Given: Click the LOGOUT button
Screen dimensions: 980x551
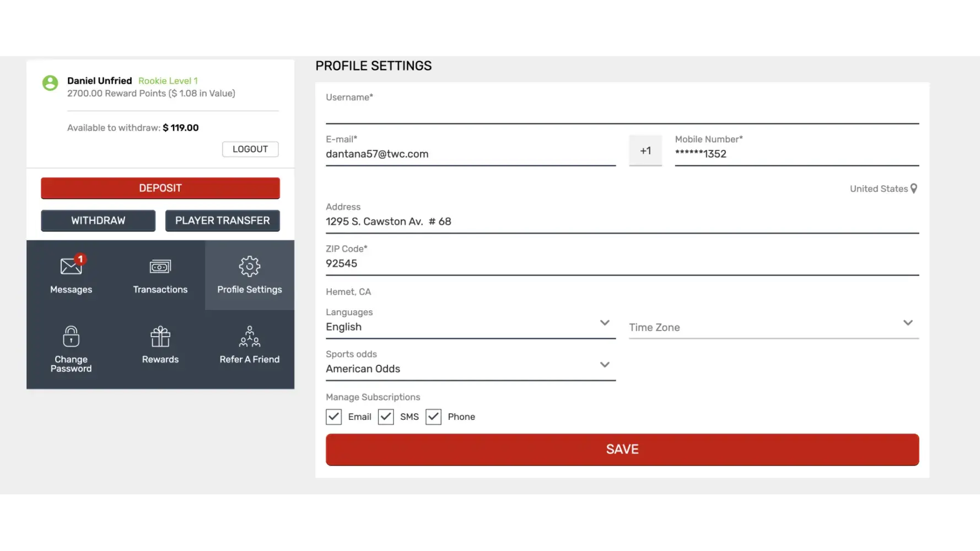Looking at the screenshot, I should [x=250, y=149].
